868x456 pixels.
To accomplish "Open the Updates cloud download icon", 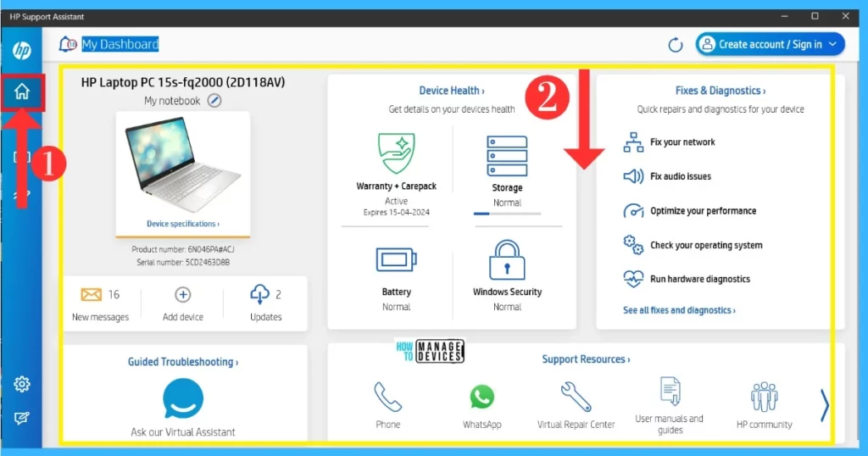I will (x=259, y=294).
